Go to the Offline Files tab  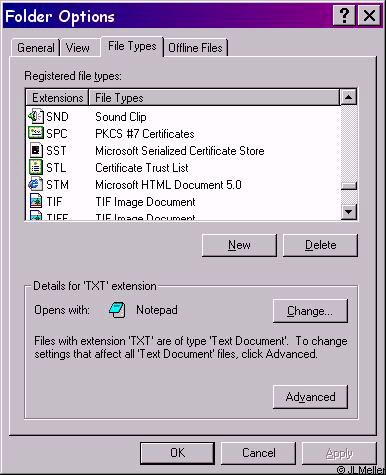coord(195,48)
